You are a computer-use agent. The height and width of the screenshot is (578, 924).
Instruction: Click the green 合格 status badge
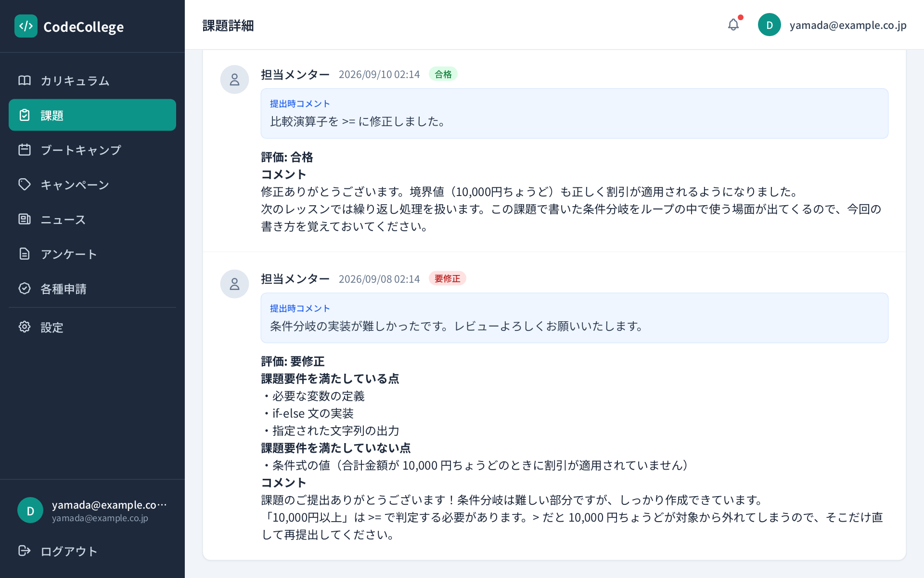coord(443,74)
